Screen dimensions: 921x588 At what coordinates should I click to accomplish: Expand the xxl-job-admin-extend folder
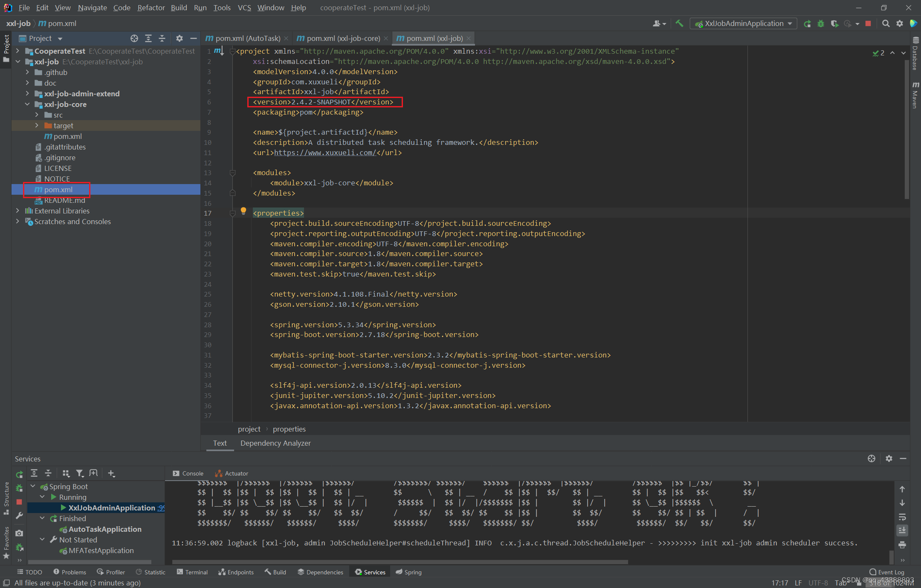tap(27, 93)
